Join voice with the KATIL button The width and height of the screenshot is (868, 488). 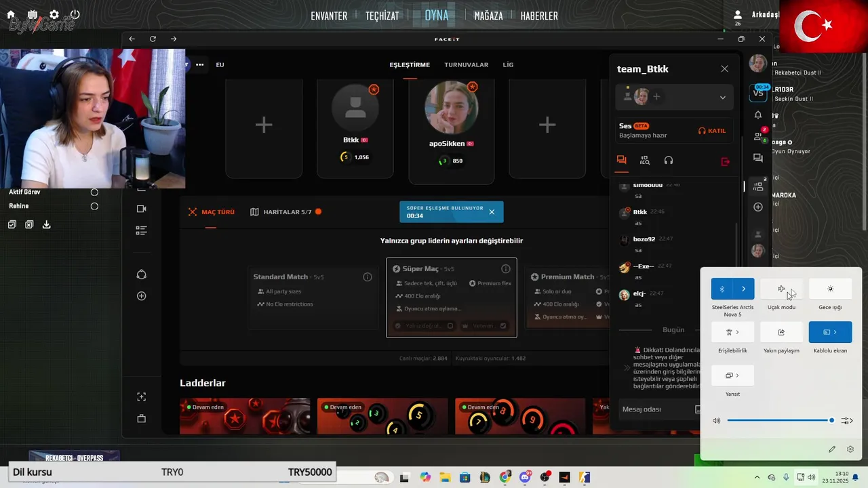tap(712, 131)
